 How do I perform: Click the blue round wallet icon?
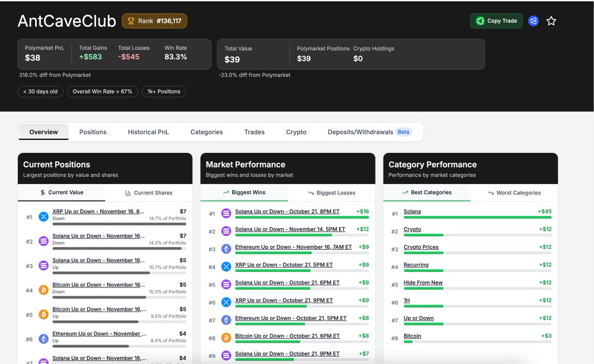point(533,21)
